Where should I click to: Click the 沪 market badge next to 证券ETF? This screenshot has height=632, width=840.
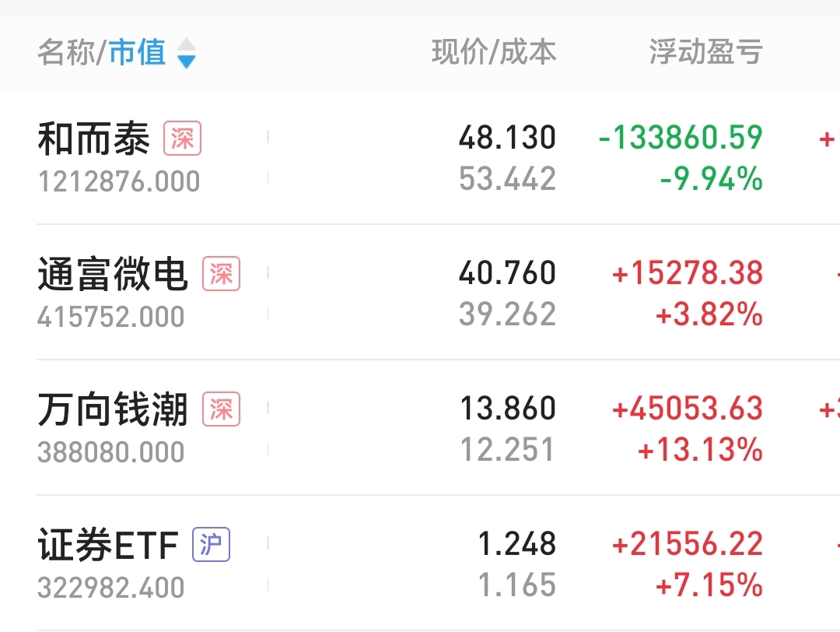tap(212, 545)
